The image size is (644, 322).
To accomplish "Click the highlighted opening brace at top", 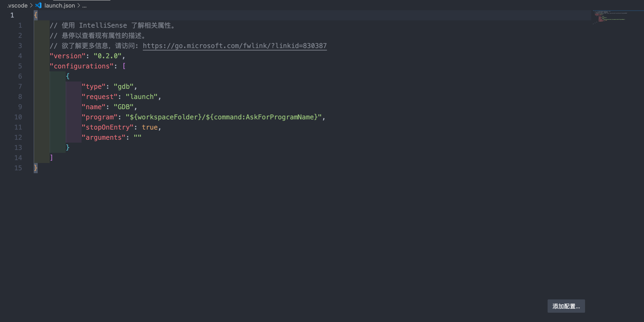I will point(36,15).
